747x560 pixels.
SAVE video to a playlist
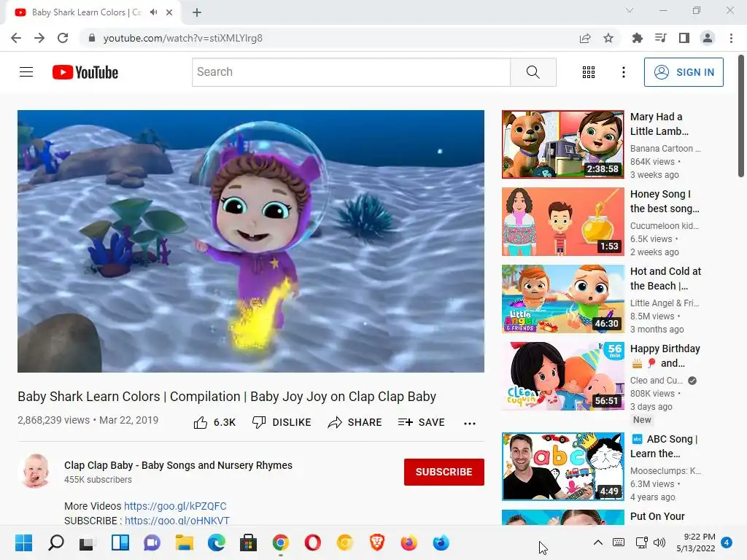coord(421,422)
